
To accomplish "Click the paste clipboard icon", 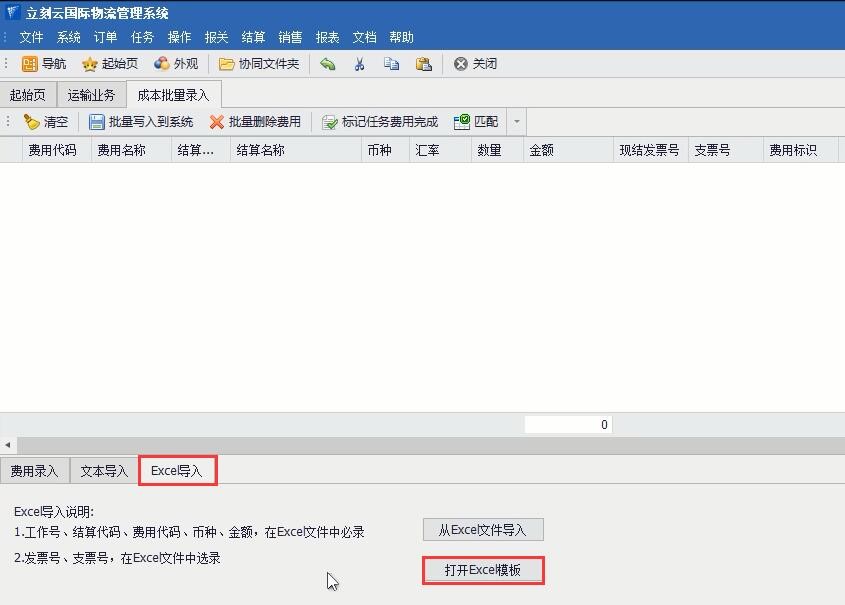I will pos(423,64).
